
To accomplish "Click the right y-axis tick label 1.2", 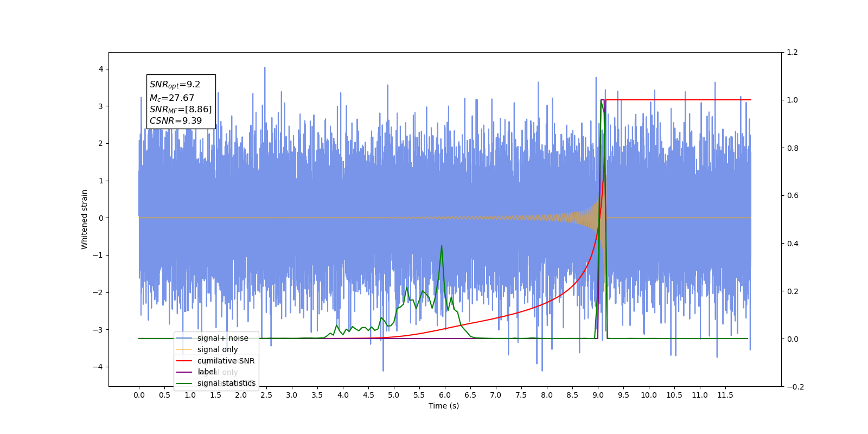I will click(793, 53).
